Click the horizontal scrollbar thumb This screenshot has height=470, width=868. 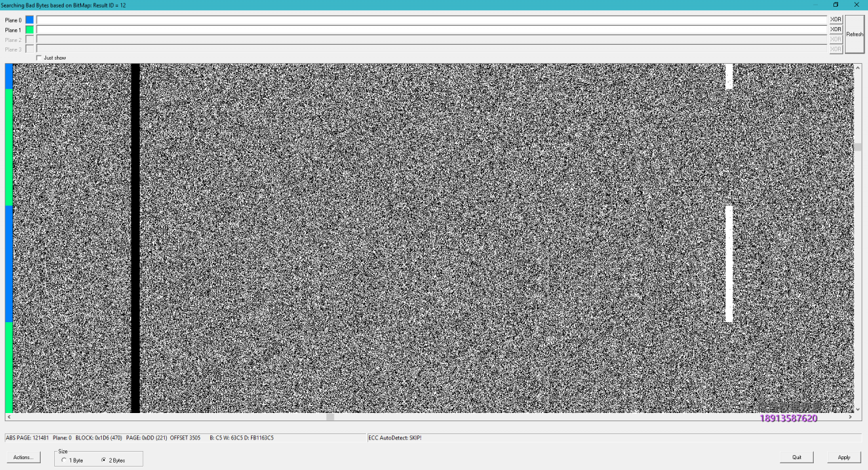click(330, 417)
